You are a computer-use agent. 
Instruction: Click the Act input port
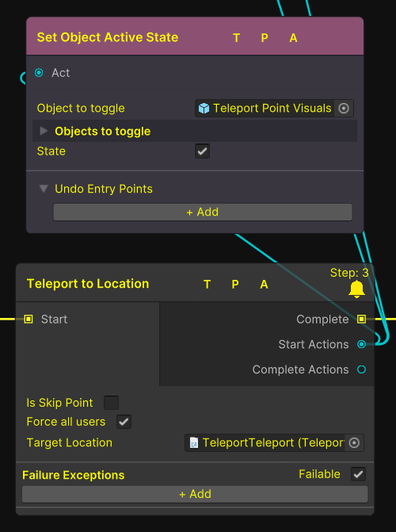[x=39, y=73]
